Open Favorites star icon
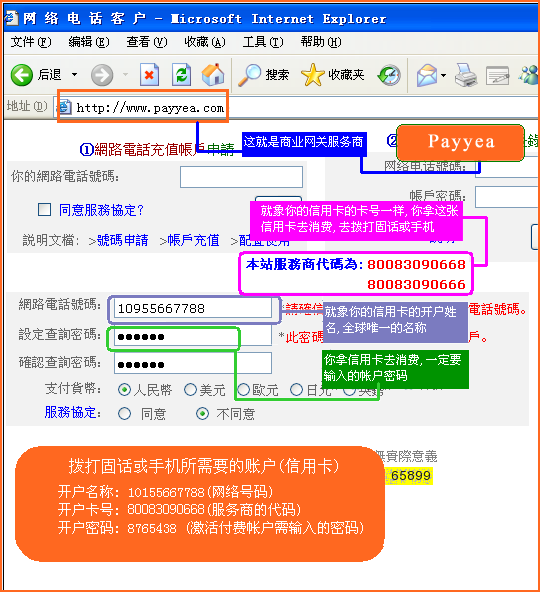Viewport: 540px width, 592px height. pos(313,75)
